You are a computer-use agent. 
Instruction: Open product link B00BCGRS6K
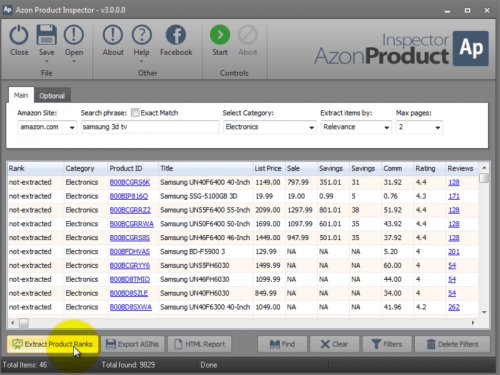click(130, 182)
